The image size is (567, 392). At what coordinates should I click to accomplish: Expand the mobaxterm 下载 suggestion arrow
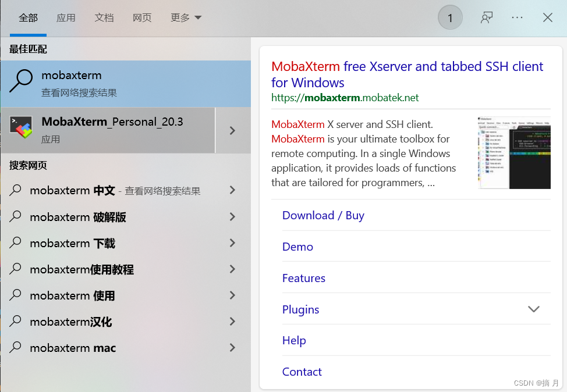(x=232, y=243)
